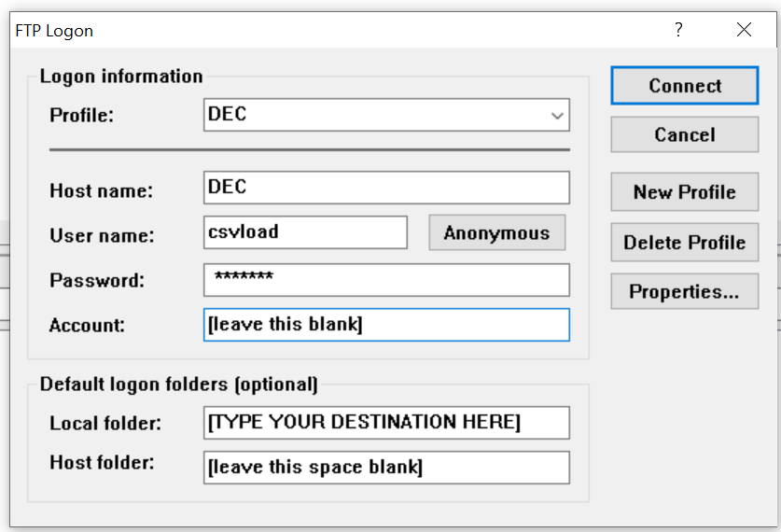This screenshot has height=532, width=781.
Task: Click the User name field containing csvload
Action: pos(305,232)
